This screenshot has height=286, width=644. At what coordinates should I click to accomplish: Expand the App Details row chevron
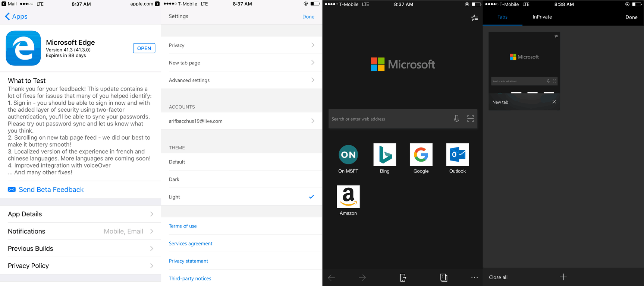click(152, 214)
